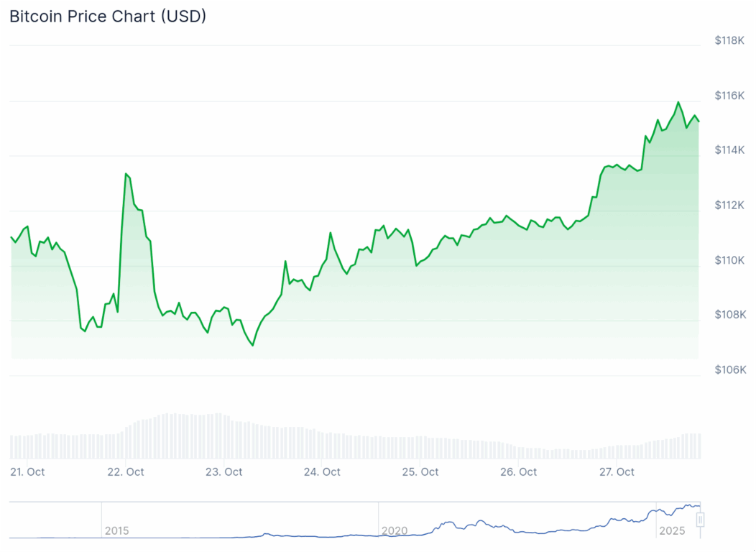Click the $108K price axis label

(x=729, y=315)
